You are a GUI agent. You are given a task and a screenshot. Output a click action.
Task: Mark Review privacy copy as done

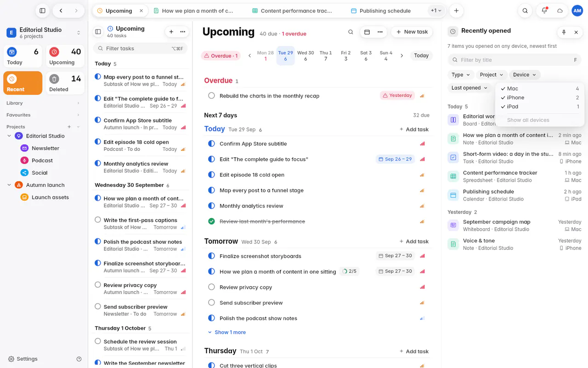211,287
